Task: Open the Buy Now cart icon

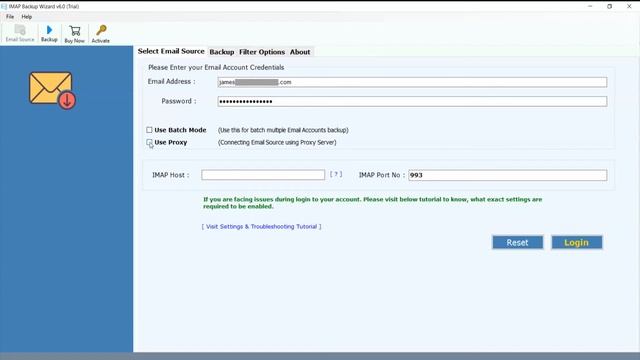Action: click(74, 33)
